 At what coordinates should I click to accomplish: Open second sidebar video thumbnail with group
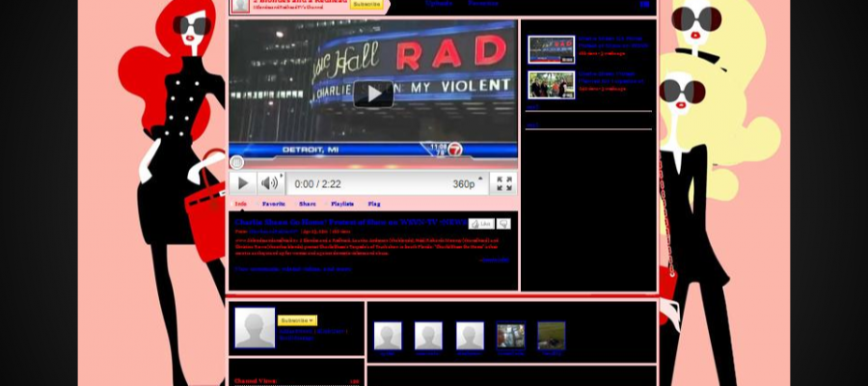[552, 85]
